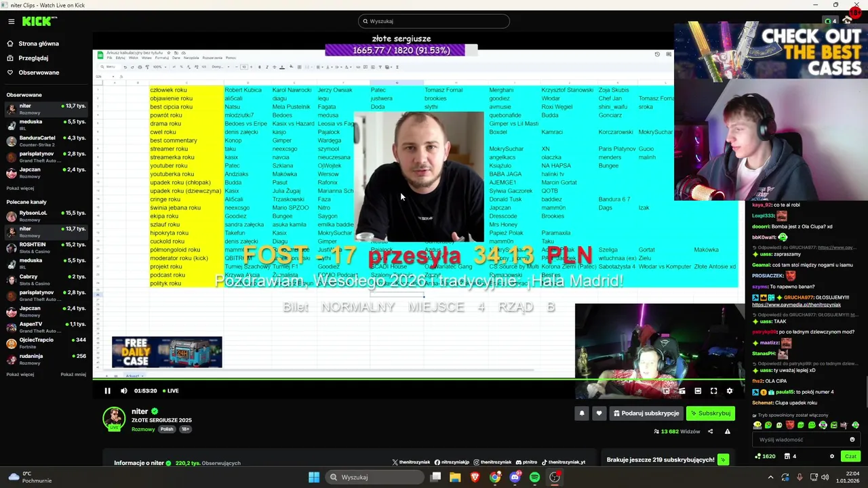Share the stream with share icon
Screen dimensions: 868x488
710,431
